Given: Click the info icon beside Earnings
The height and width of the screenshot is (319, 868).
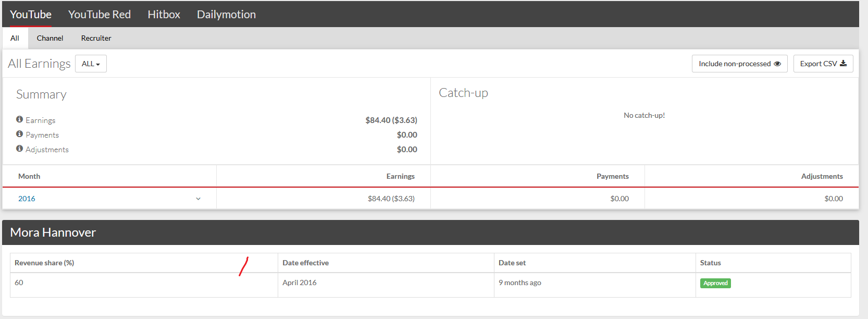Looking at the screenshot, I should [x=19, y=119].
